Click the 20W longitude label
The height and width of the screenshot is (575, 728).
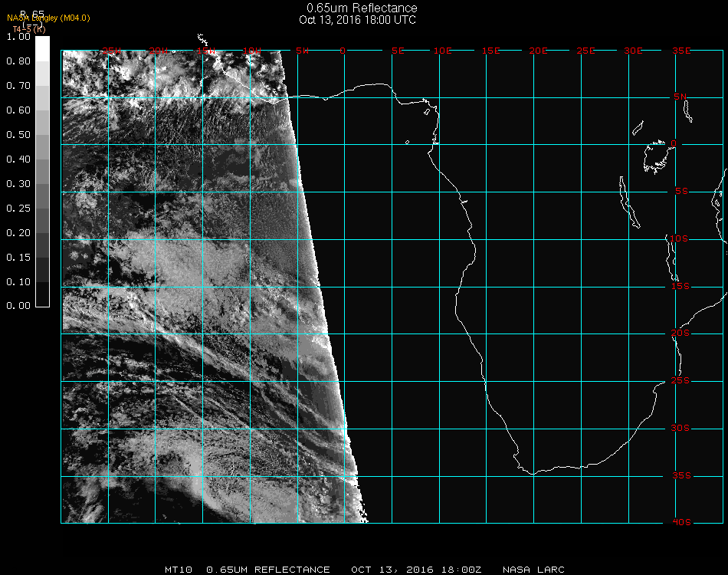pos(159,51)
